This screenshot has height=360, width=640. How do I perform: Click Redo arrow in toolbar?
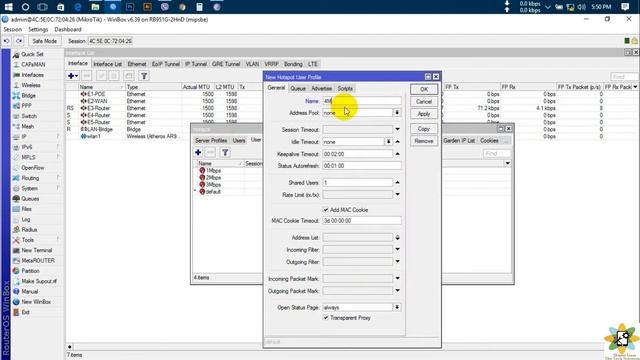[x=19, y=41]
